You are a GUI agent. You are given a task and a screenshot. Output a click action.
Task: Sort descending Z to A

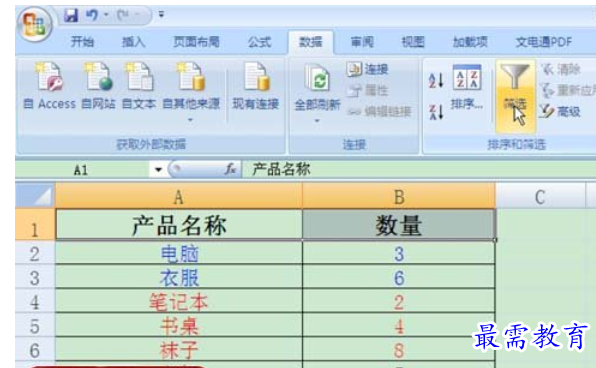tap(436, 112)
